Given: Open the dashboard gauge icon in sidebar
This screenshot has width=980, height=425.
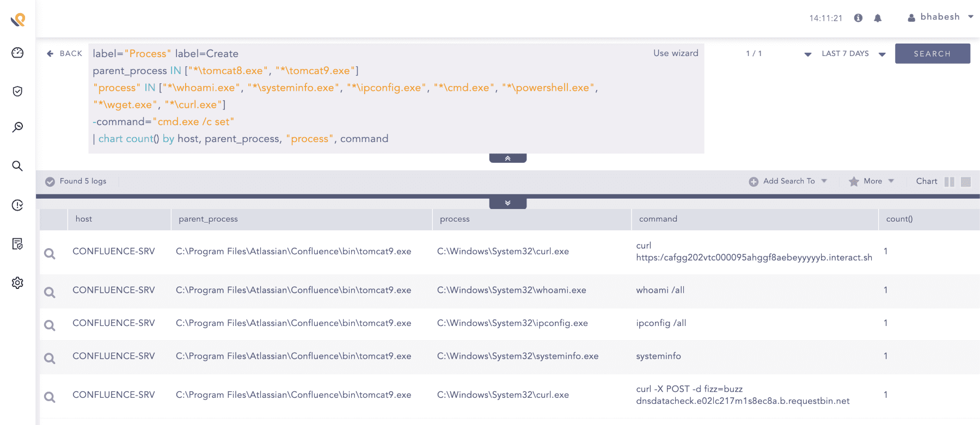Looking at the screenshot, I should pyautogui.click(x=17, y=53).
